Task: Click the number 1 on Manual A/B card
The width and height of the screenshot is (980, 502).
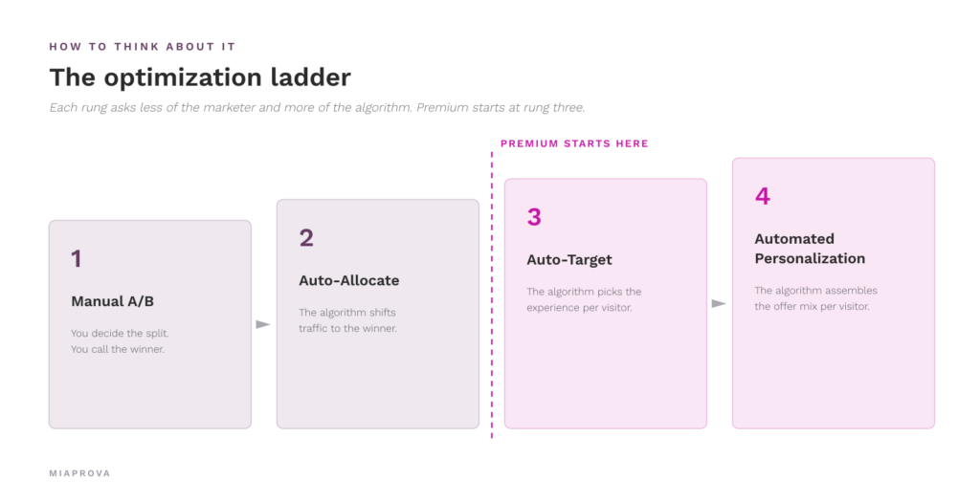Action: [x=77, y=258]
